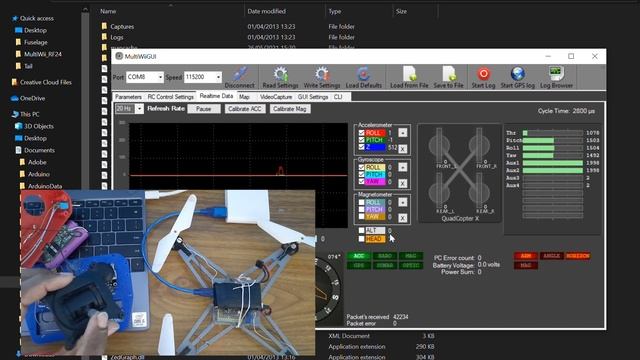Enable the HEAD checkbox
640x360 pixels.
361,239
